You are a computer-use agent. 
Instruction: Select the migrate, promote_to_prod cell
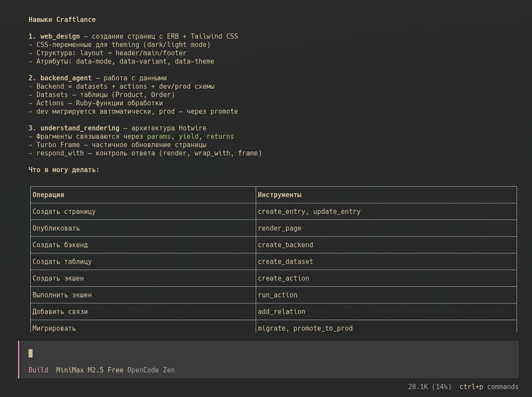(305, 328)
